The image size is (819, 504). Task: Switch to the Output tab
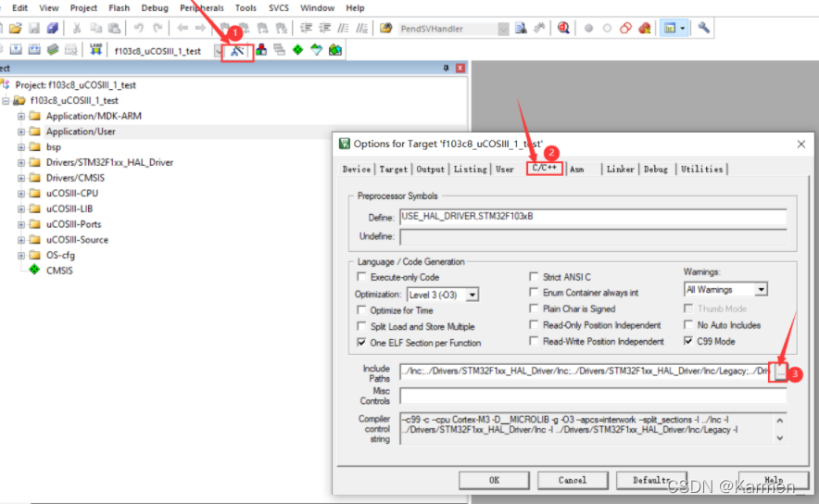[430, 170]
